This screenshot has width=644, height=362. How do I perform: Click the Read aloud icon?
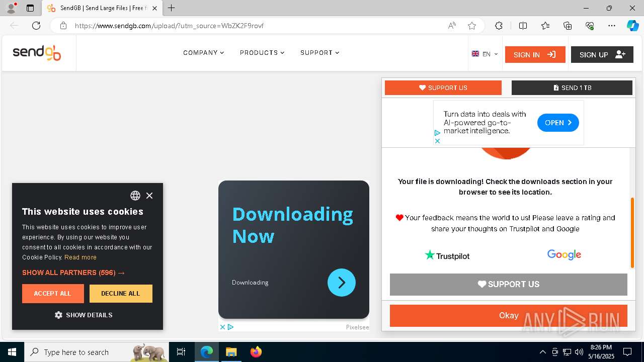tap(452, 26)
